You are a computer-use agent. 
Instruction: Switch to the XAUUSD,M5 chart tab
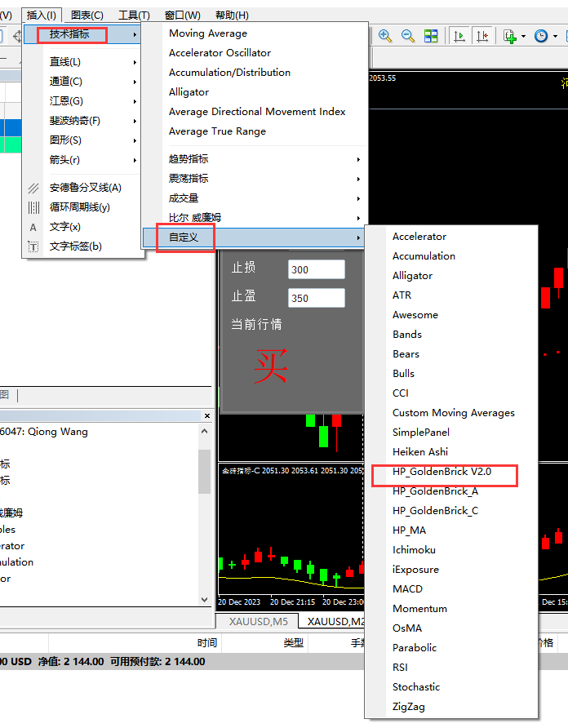click(258, 622)
